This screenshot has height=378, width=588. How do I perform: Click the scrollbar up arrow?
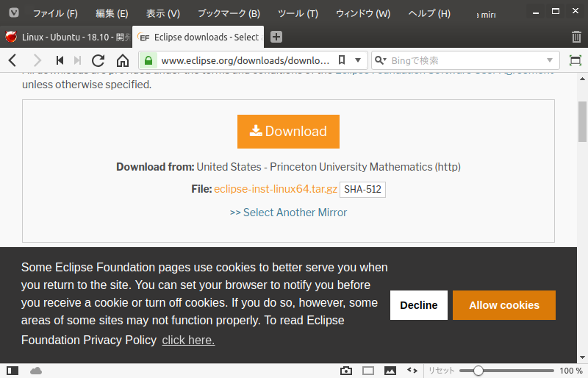582,79
